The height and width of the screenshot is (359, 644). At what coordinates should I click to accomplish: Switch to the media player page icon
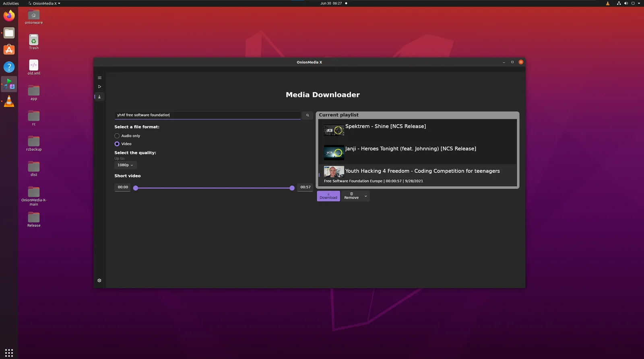(x=99, y=87)
